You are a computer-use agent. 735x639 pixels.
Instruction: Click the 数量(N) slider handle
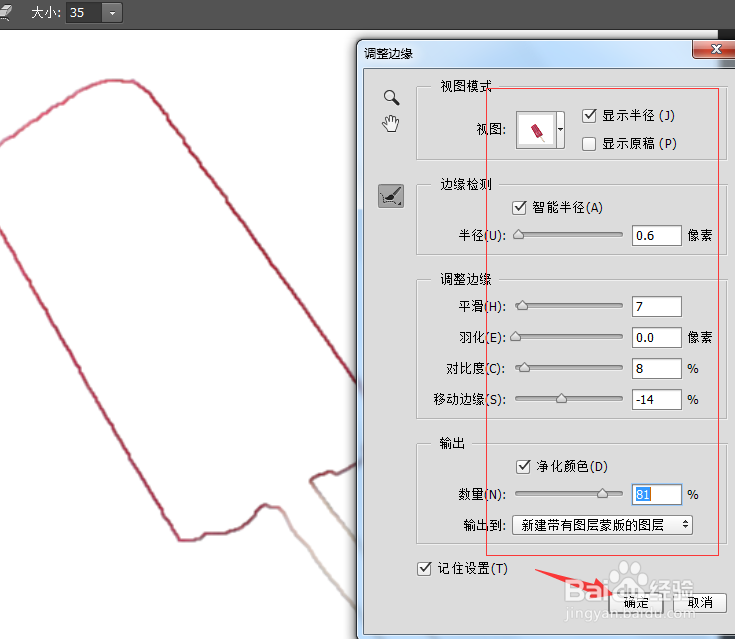click(x=602, y=493)
